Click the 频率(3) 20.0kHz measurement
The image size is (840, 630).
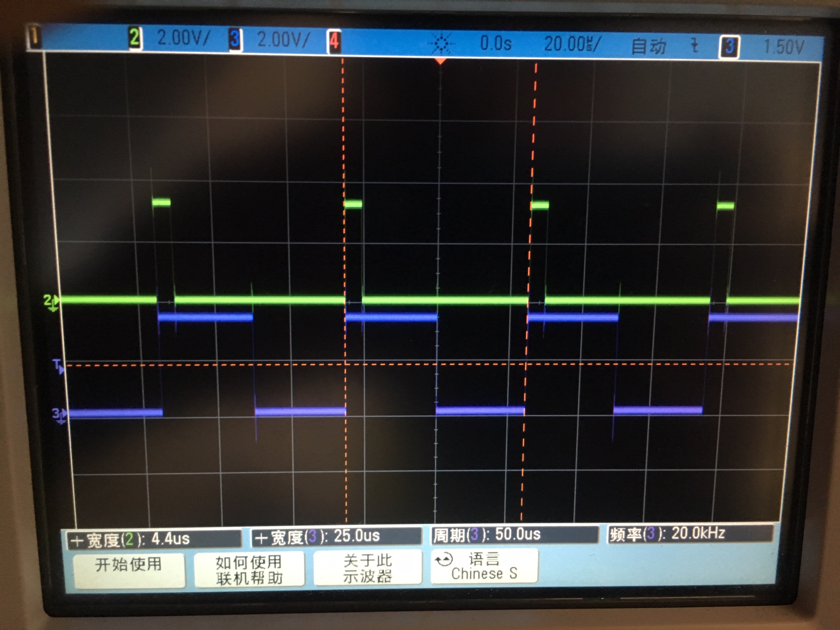(690, 533)
